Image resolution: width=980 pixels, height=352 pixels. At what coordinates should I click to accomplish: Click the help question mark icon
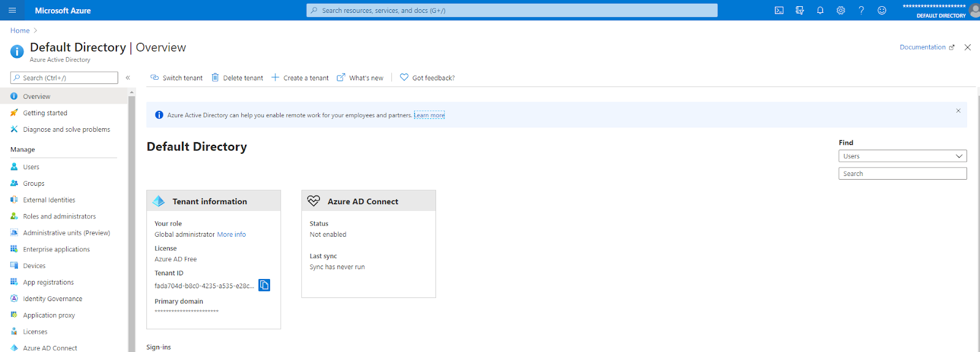(861, 10)
